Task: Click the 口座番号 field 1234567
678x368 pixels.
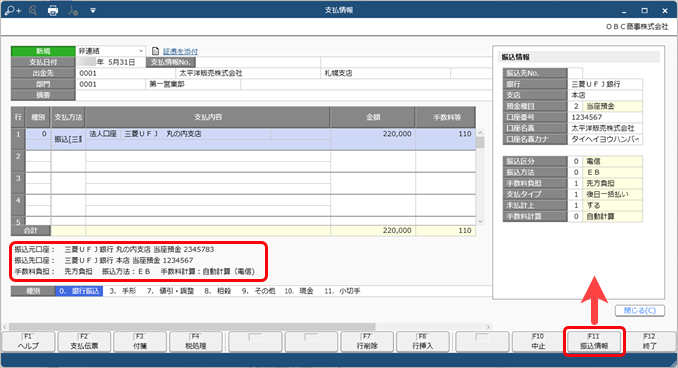Action: coord(605,117)
